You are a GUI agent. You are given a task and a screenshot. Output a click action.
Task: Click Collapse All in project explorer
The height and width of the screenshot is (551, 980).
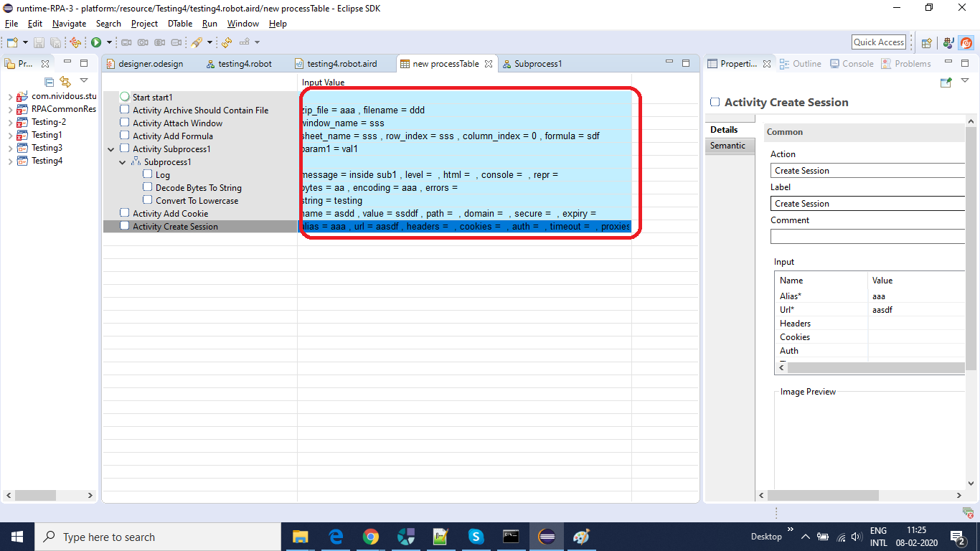coord(50,82)
